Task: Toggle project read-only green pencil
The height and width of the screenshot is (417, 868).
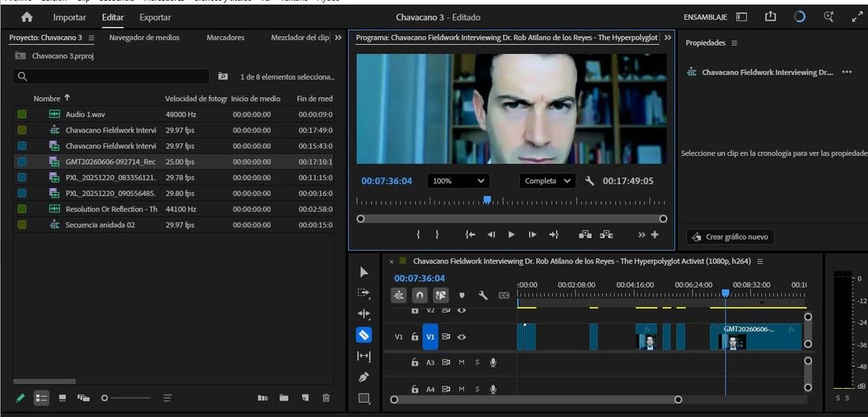Action: tap(20, 397)
